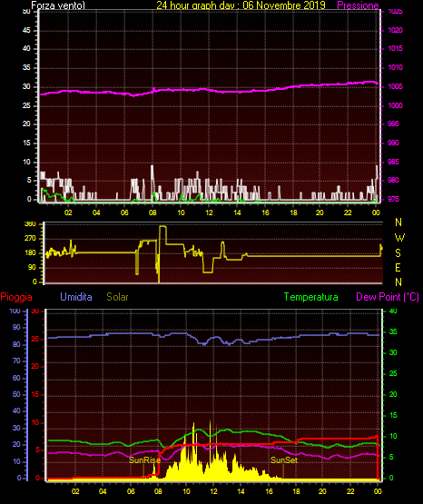Click the '24 hour graph day' title
The width and height of the screenshot is (423, 504).
pyautogui.click(x=197, y=5)
